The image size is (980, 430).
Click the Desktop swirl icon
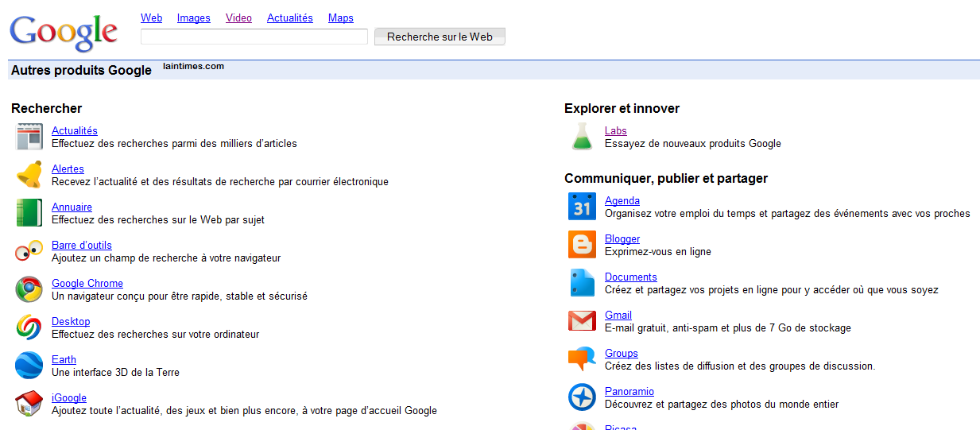[x=29, y=327]
